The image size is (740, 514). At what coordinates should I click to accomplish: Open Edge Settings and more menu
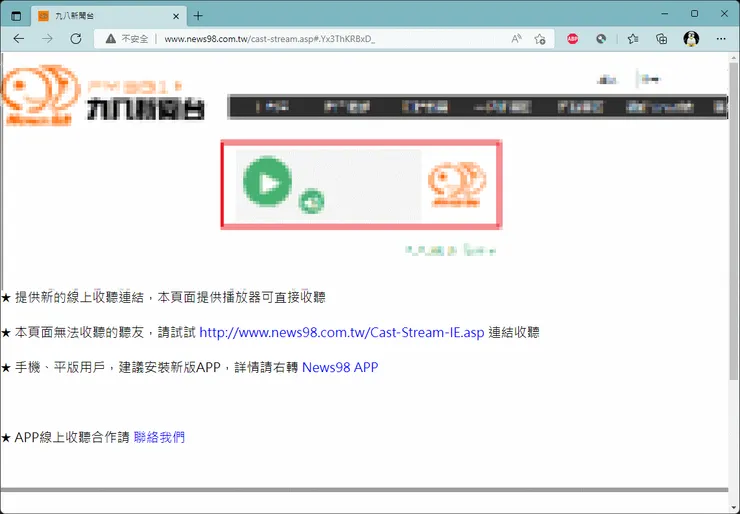coord(721,39)
